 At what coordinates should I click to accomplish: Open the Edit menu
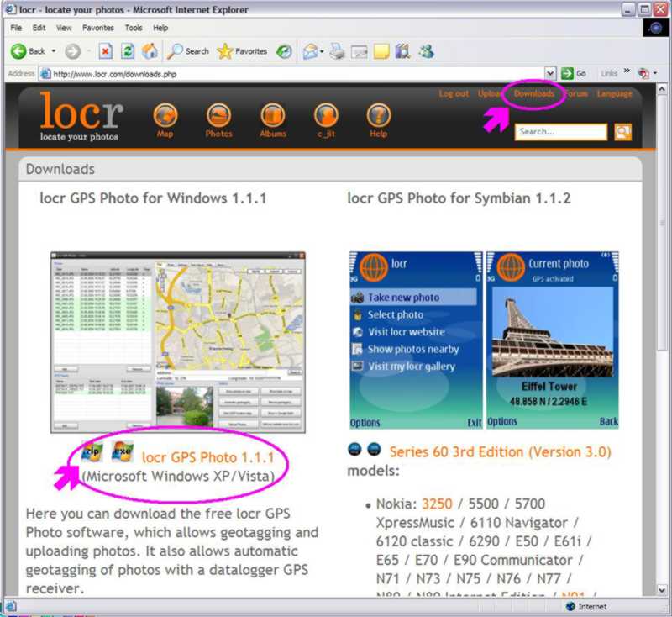39,28
